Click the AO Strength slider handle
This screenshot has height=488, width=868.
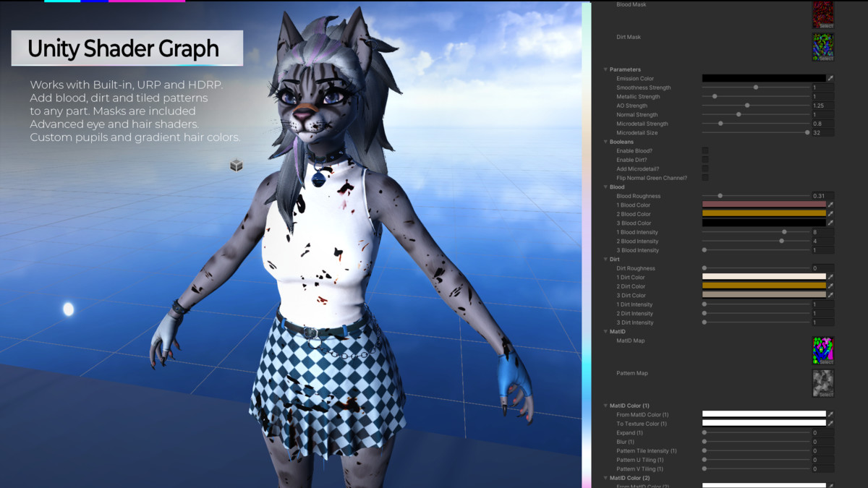click(x=747, y=106)
